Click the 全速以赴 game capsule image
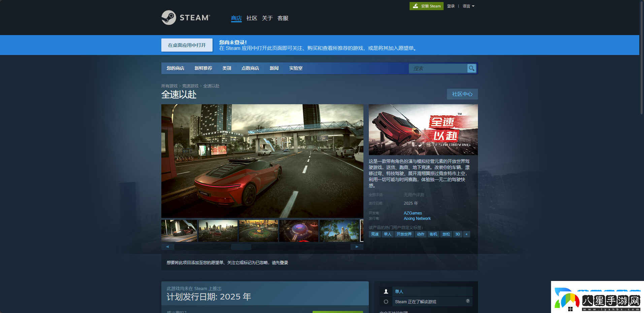The image size is (644, 313). coord(423,130)
